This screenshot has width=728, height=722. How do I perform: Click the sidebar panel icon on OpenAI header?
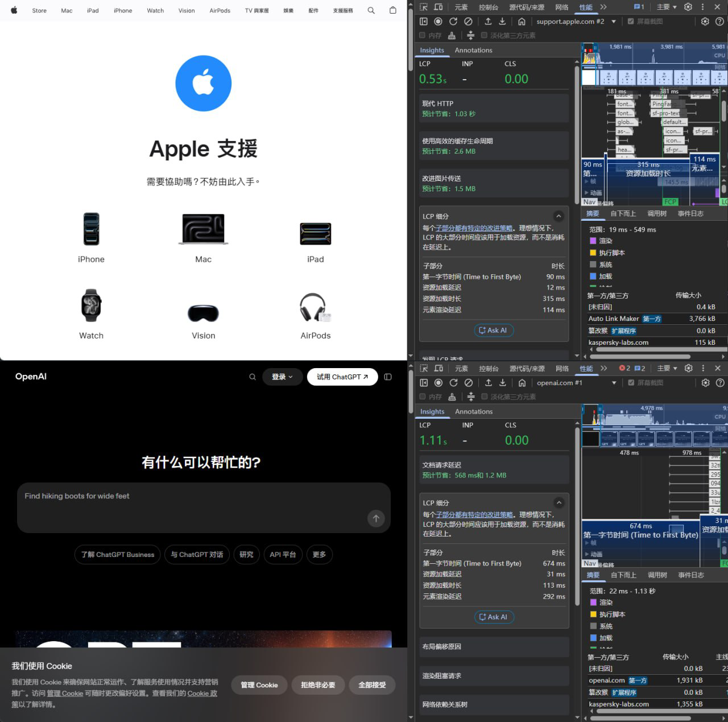coord(388,377)
